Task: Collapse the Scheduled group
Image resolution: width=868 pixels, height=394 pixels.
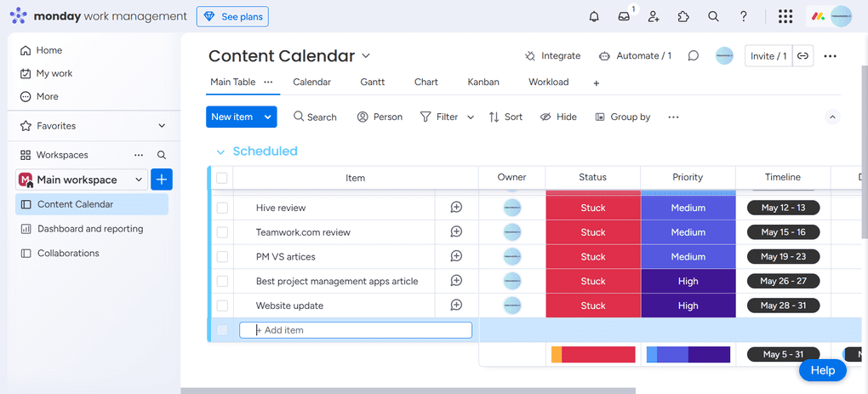Action: (220, 152)
